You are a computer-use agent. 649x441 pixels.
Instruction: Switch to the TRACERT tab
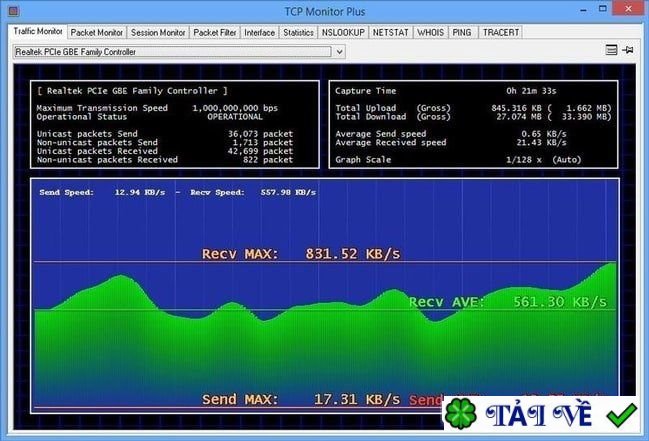click(501, 32)
